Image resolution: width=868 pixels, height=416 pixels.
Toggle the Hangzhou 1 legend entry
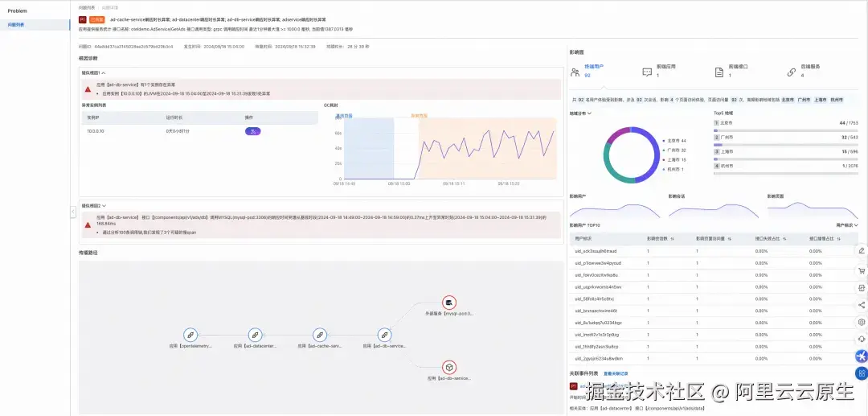tap(674, 169)
